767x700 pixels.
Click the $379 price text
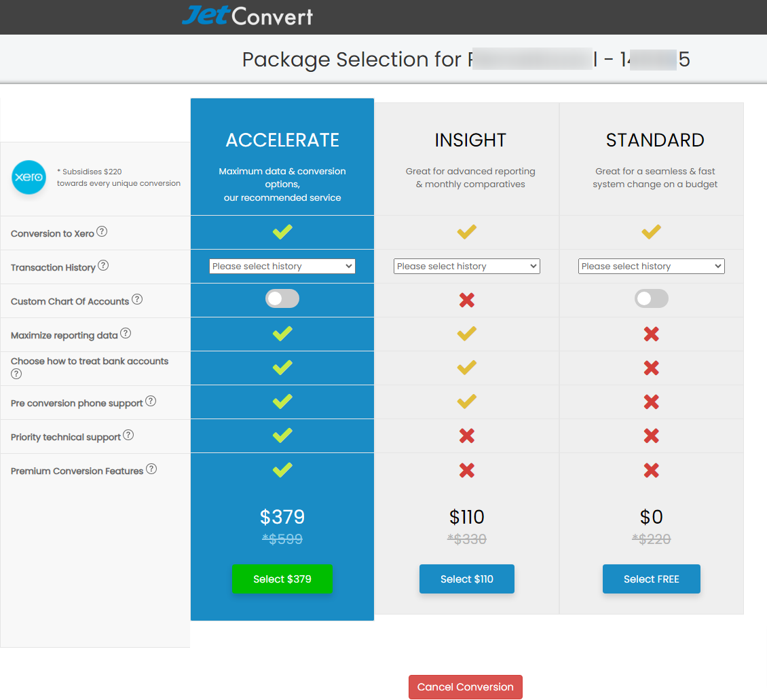pyautogui.click(x=282, y=517)
